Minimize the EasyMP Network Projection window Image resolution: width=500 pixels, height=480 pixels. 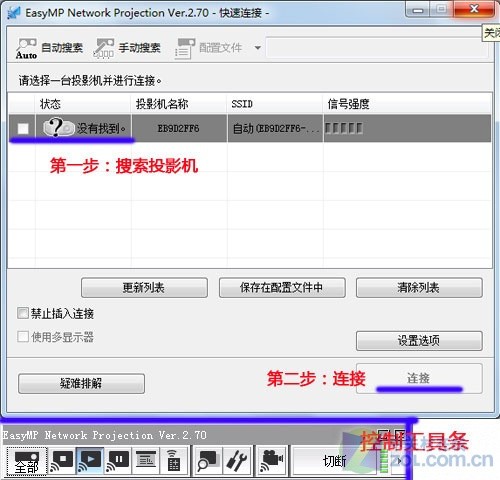[x=418, y=10]
